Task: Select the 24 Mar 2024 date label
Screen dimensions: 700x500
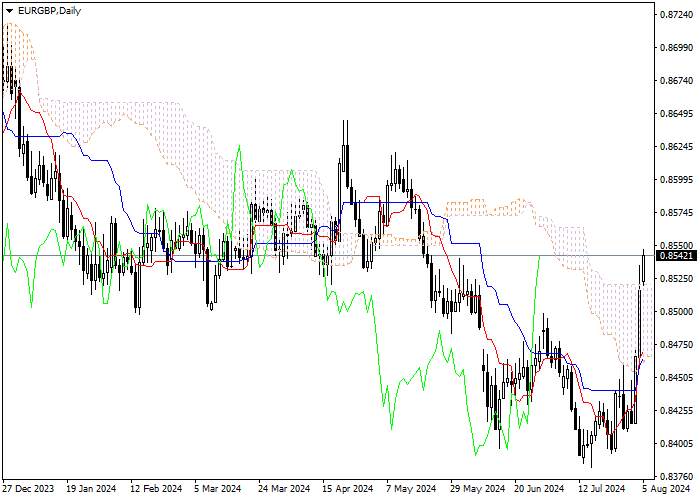Action: tap(283, 488)
